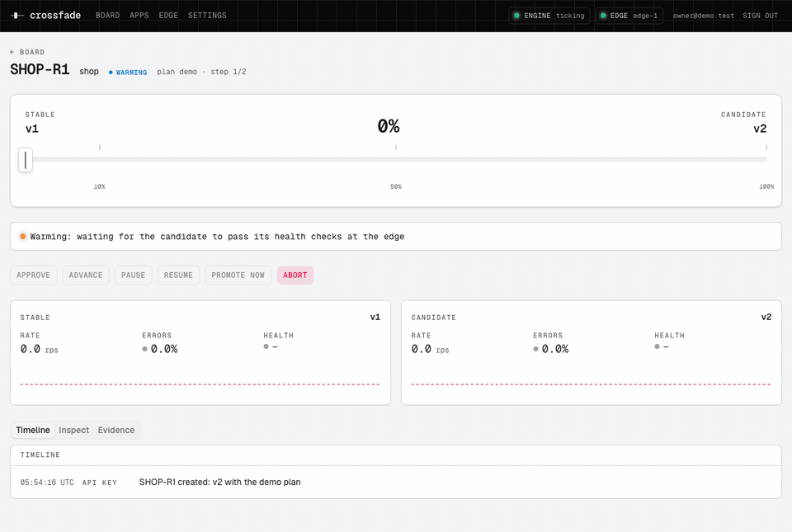
Task: Click the API KEY label in timeline
Action: (x=100, y=483)
